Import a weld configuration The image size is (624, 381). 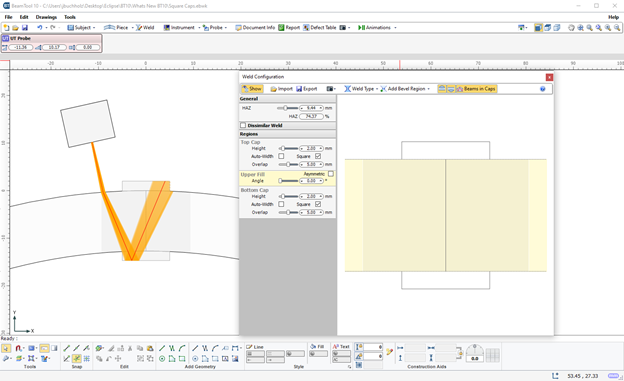click(281, 89)
